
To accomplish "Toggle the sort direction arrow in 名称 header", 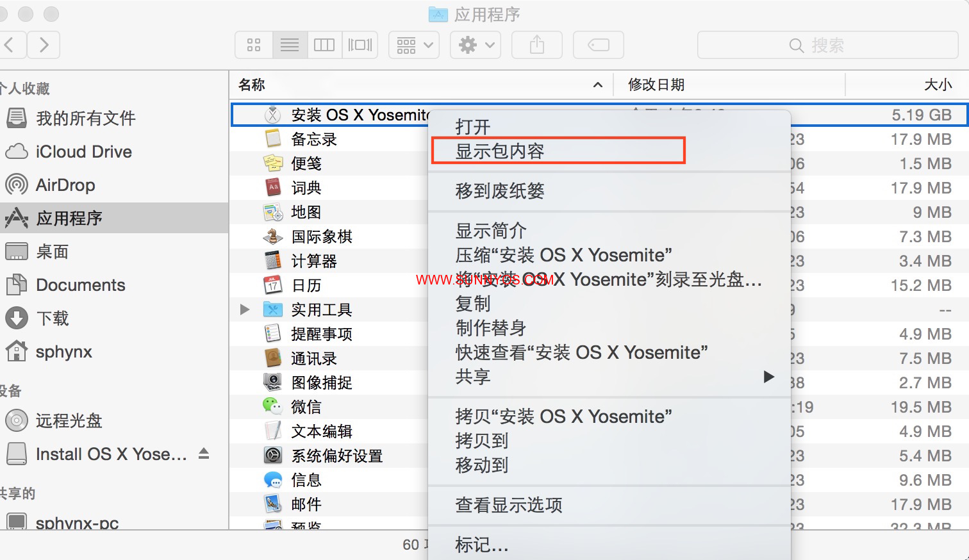I will 598,85.
